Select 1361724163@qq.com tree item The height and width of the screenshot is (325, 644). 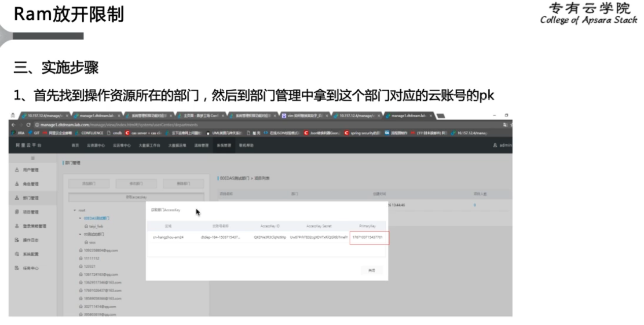tap(98, 274)
